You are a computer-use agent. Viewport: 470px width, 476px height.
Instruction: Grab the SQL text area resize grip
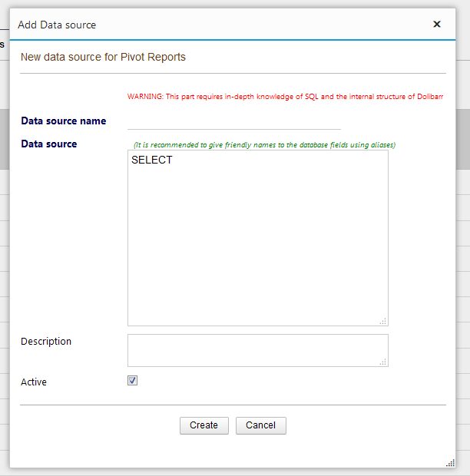tap(383, 321)
